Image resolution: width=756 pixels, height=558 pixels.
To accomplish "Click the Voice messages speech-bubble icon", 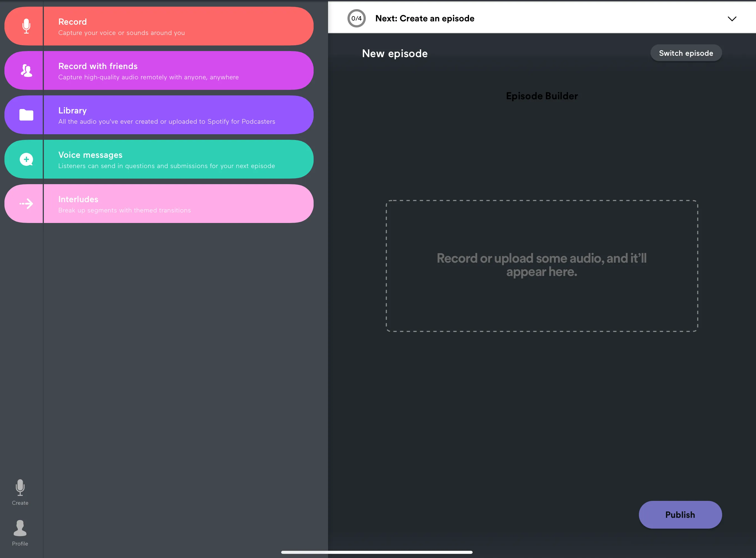I will (x=26, y=159).
